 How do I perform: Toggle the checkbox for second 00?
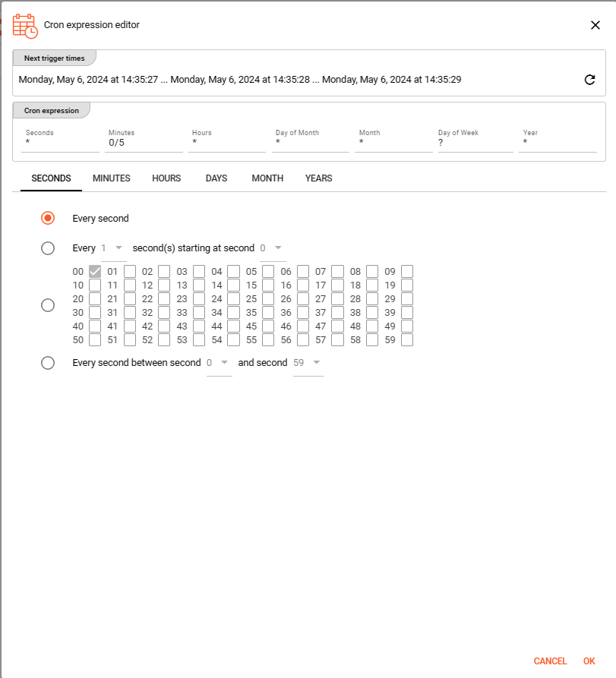coord(95,272)
